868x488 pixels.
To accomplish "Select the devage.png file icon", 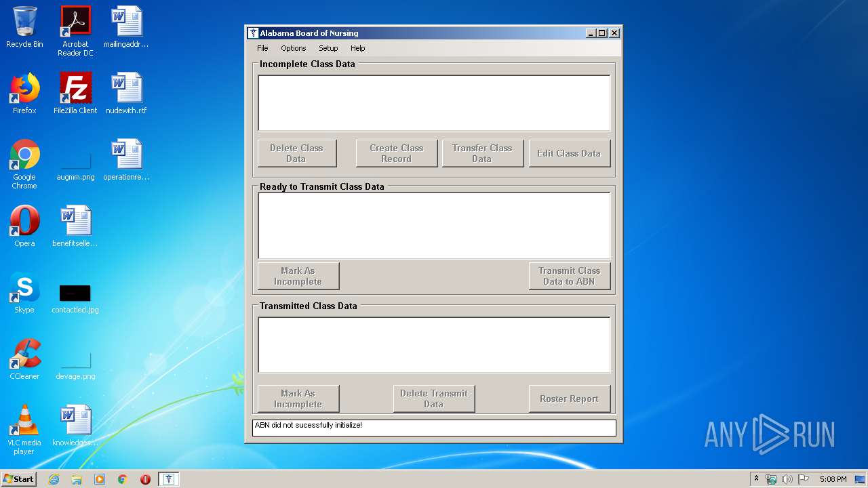I will click(x=75, y=365).
